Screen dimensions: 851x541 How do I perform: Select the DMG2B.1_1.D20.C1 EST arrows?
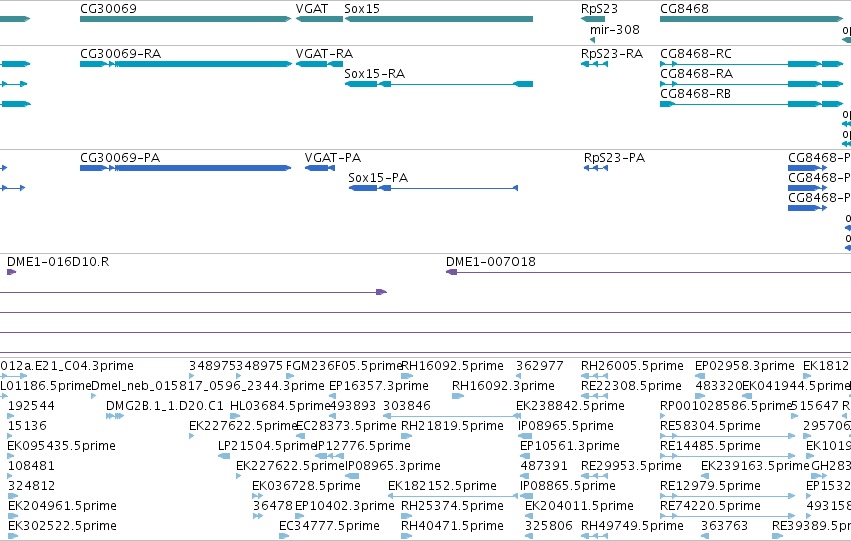[115, 416]
